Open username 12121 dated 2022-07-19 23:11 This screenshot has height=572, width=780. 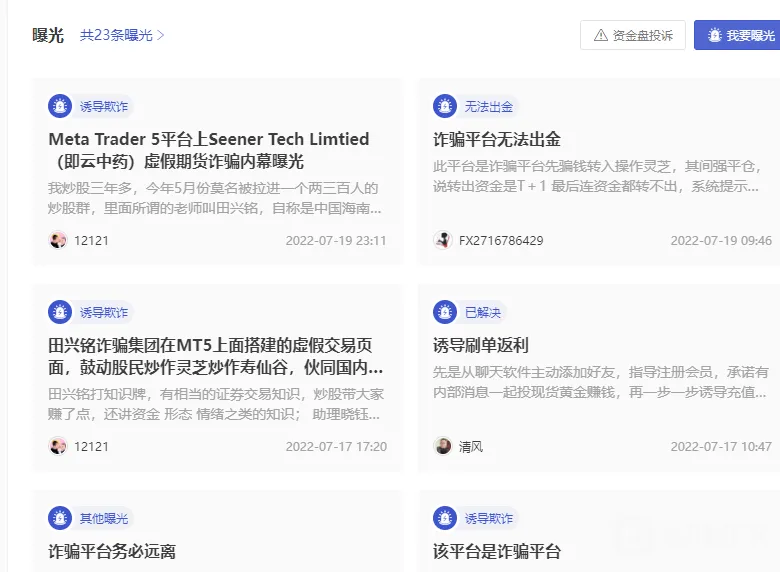[x=91, y=241]
